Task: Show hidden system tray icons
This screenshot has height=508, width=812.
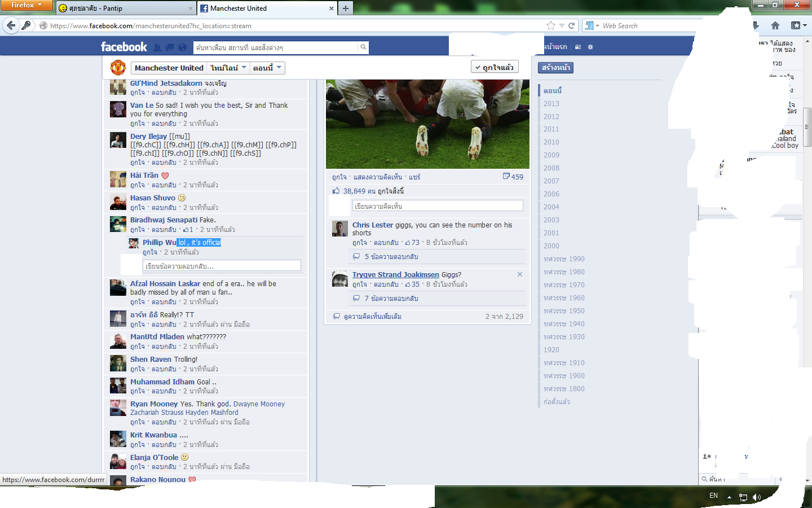Action: click(729, 497)
